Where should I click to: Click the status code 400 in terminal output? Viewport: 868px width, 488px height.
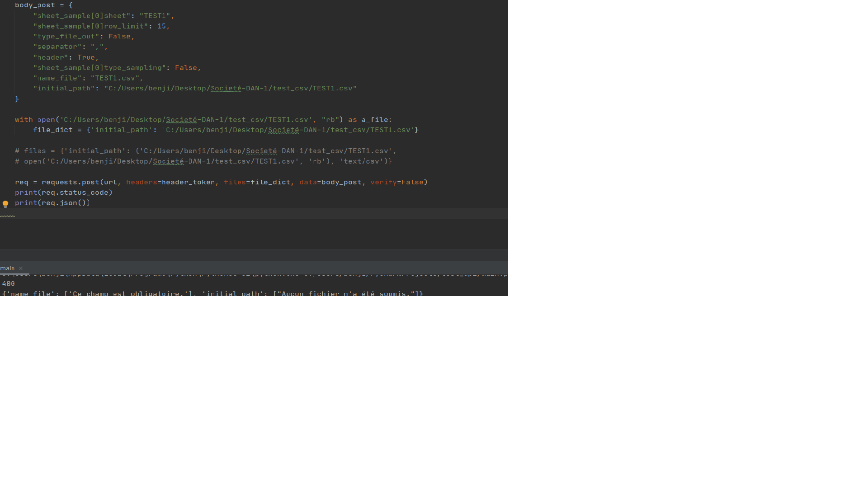[7, 284]
